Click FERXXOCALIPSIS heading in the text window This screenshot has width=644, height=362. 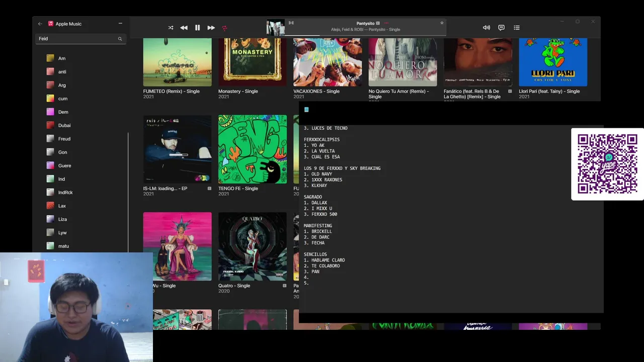321,140
